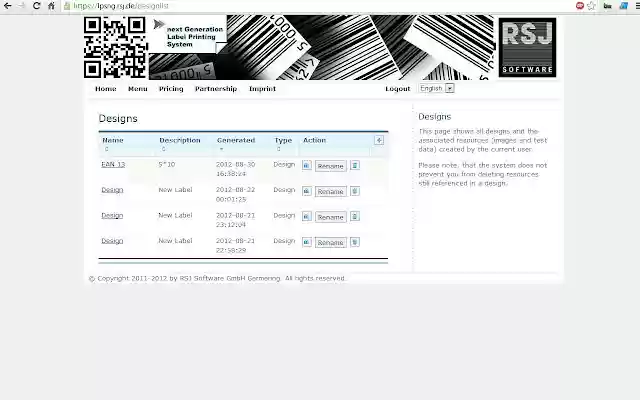Click the edit icon in the 2012-08-22 Design row
Viewport: 640px width, 400px height.
click(x=307, y=191)
